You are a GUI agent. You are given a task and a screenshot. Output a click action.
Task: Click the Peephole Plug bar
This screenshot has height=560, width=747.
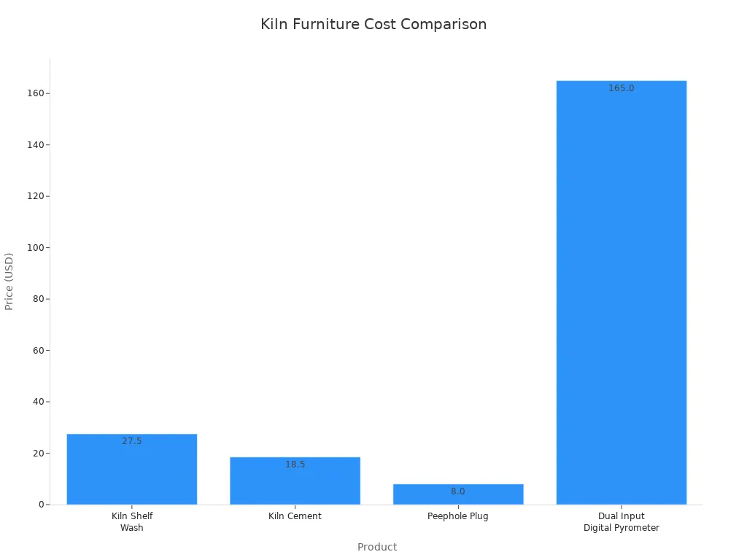[458, 494]
